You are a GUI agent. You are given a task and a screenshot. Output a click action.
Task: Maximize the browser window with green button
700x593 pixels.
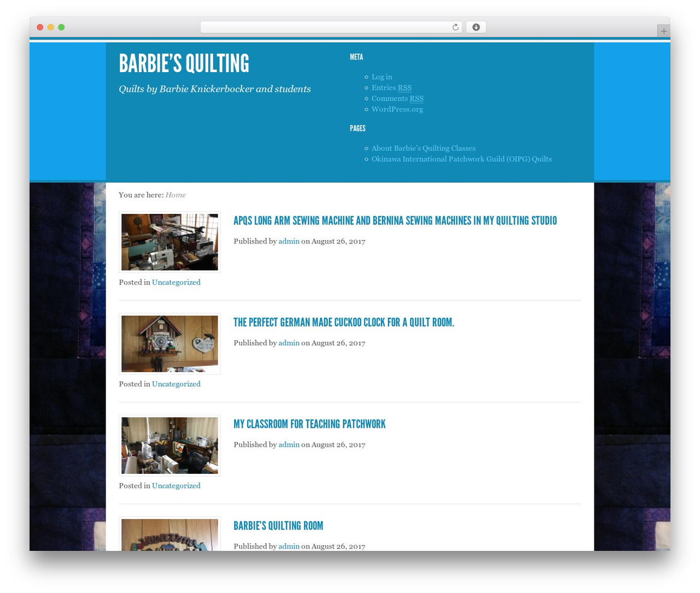tap(61, 27)
